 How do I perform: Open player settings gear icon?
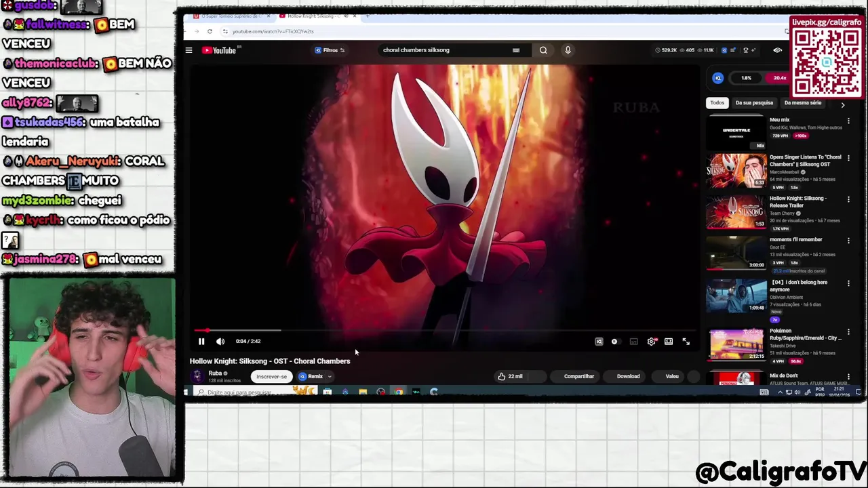click(652, 342)
